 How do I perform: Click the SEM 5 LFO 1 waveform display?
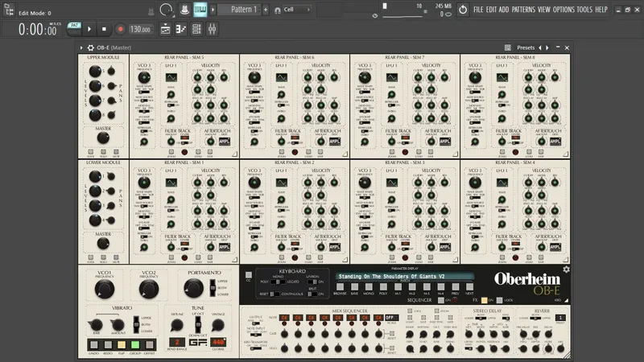171,78
